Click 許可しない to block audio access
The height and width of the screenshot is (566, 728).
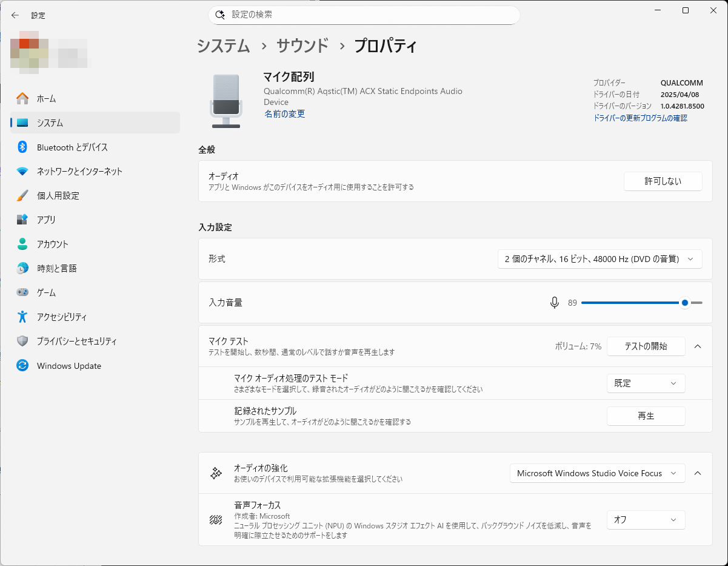pyautogui.click(x=663, y=181)
